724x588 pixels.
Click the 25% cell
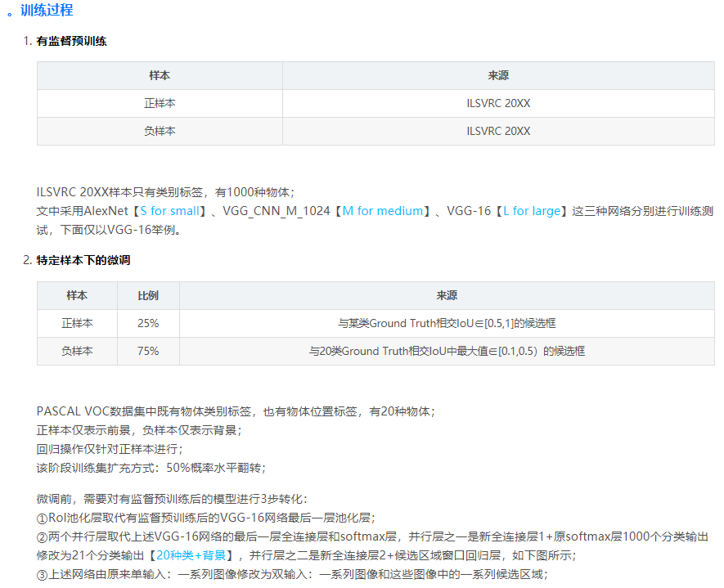[148, 323]
